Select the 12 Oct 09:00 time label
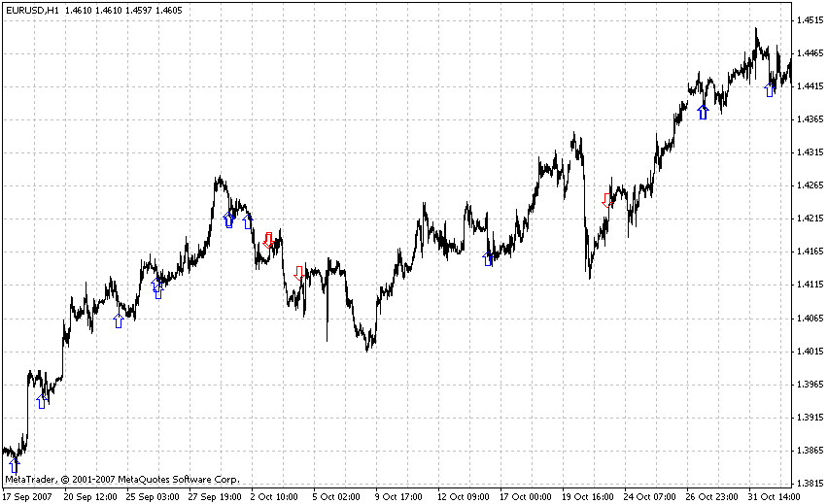Screen dimensions: 828x504 point(464,497)
